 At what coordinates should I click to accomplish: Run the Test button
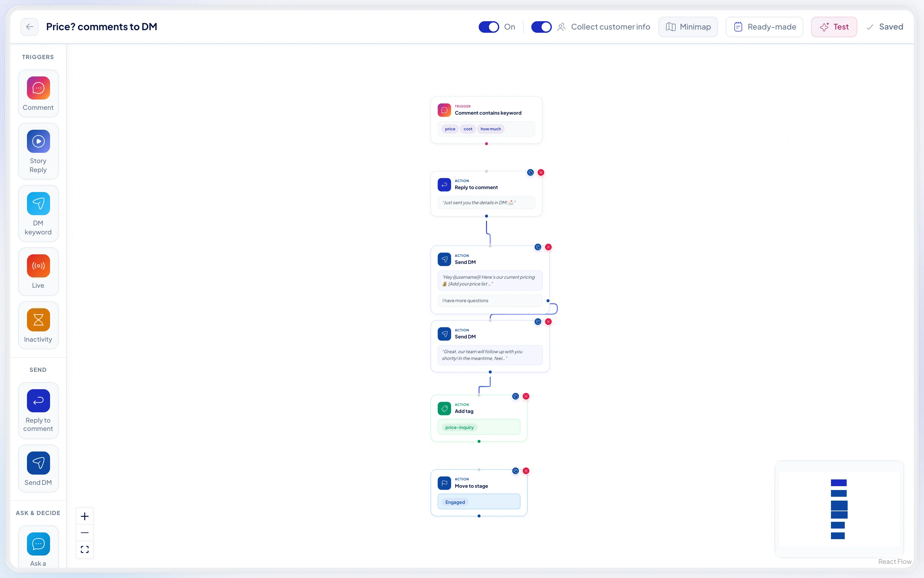[x=834, y=27]
